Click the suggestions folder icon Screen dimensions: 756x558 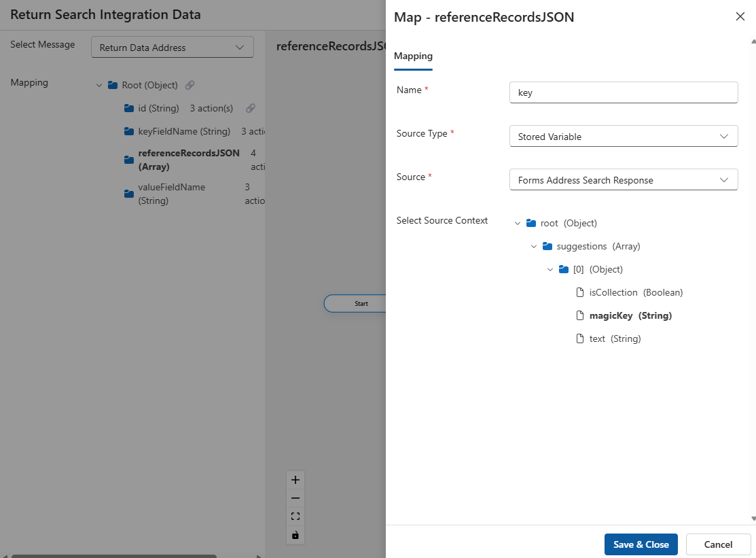coord(547,246)
